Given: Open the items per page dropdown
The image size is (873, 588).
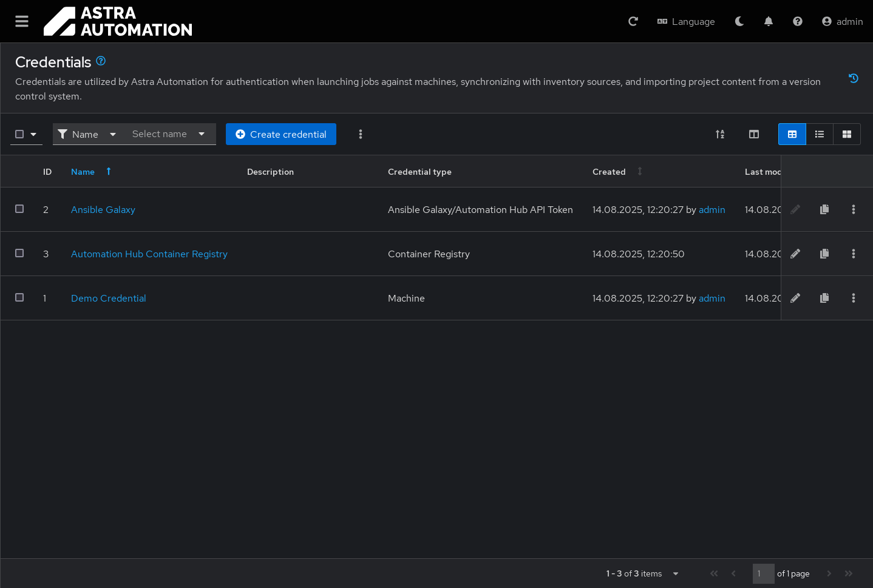Looking at the screenshot, I should point(675,573).
